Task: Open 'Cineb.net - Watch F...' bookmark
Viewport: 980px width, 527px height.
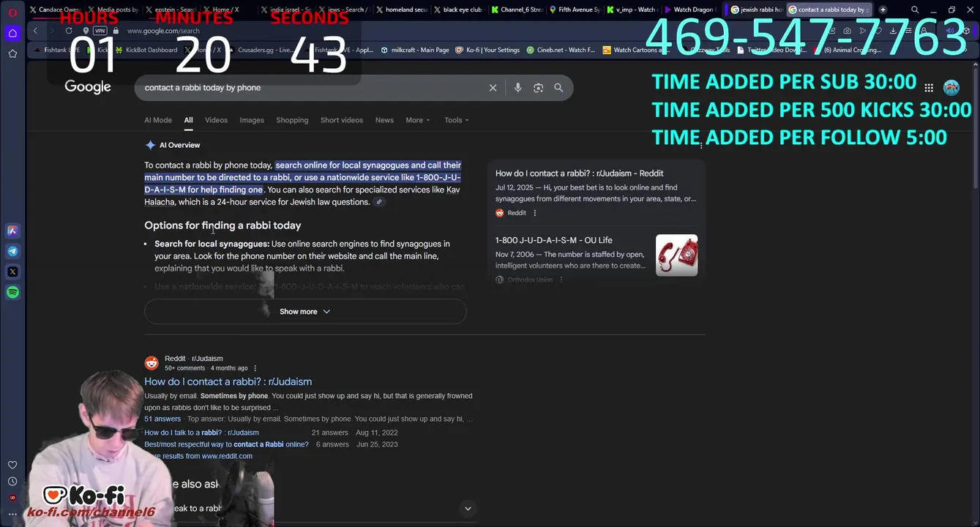Action: 561,50
